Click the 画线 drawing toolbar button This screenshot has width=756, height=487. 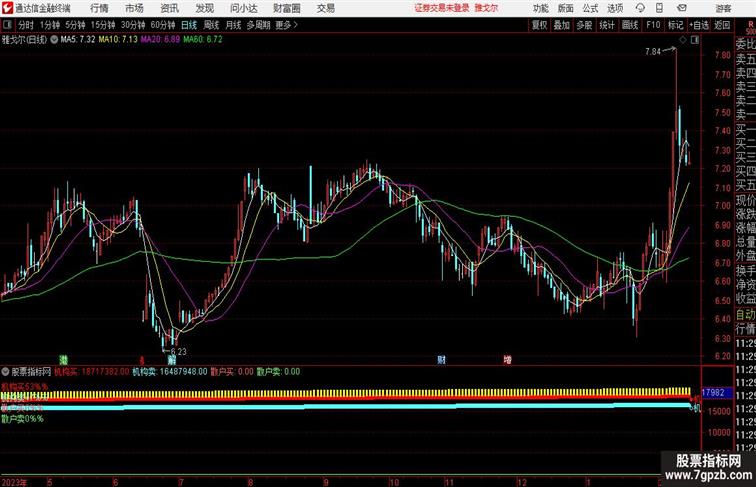coord(630,25)
